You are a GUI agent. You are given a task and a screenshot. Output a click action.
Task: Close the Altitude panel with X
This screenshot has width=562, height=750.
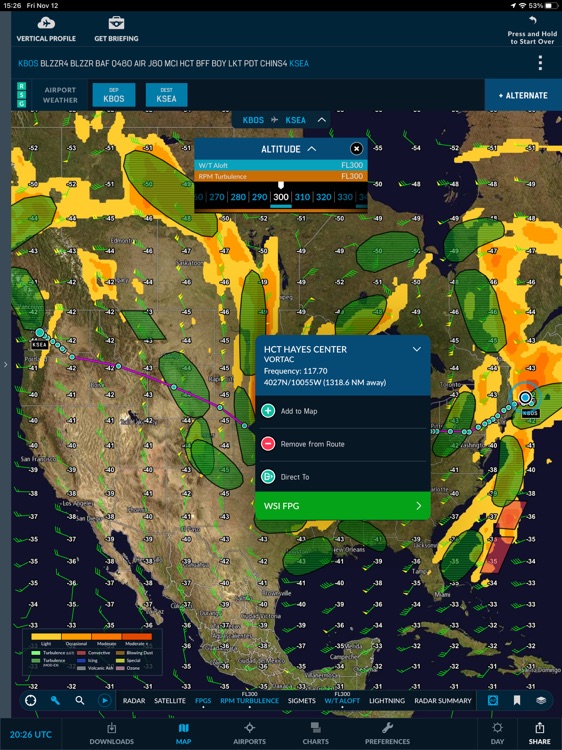point(356,149)
